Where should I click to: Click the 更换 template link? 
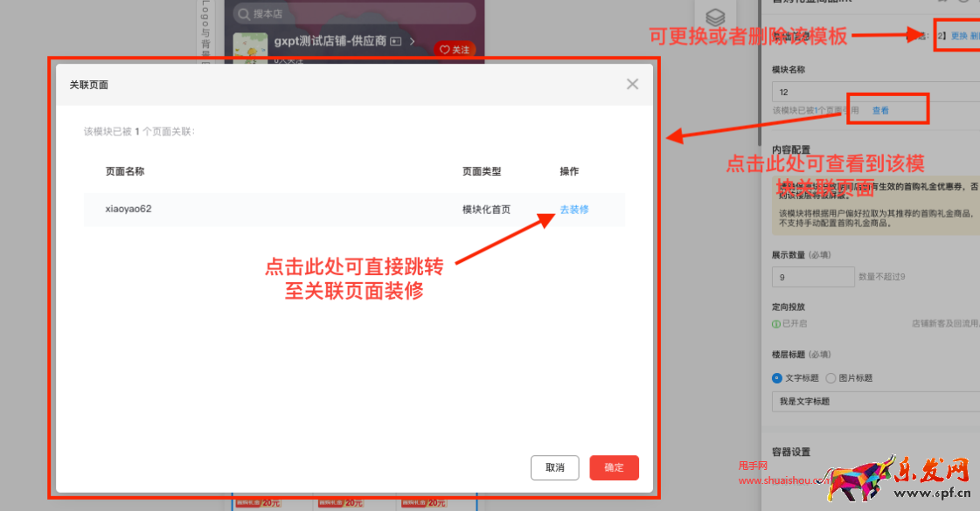coord(959,36)
